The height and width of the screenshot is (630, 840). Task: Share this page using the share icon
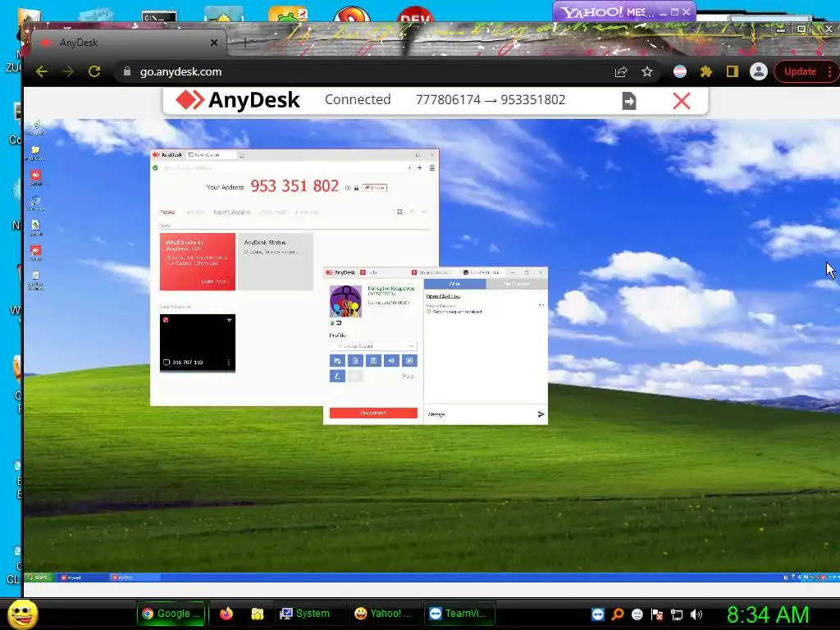[x=621, y=72]
